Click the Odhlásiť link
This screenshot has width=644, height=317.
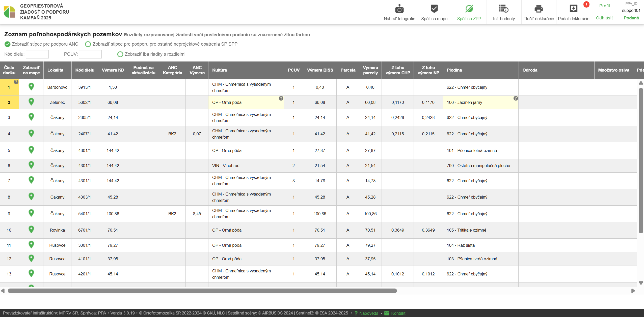point(604,18)
